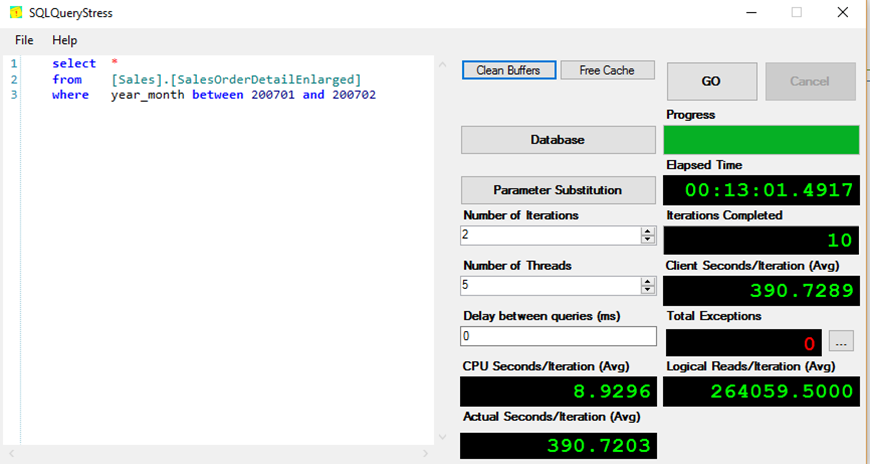870x464 pixels.
Task: Open the Database settings button
Action: [x=557, y=140]
